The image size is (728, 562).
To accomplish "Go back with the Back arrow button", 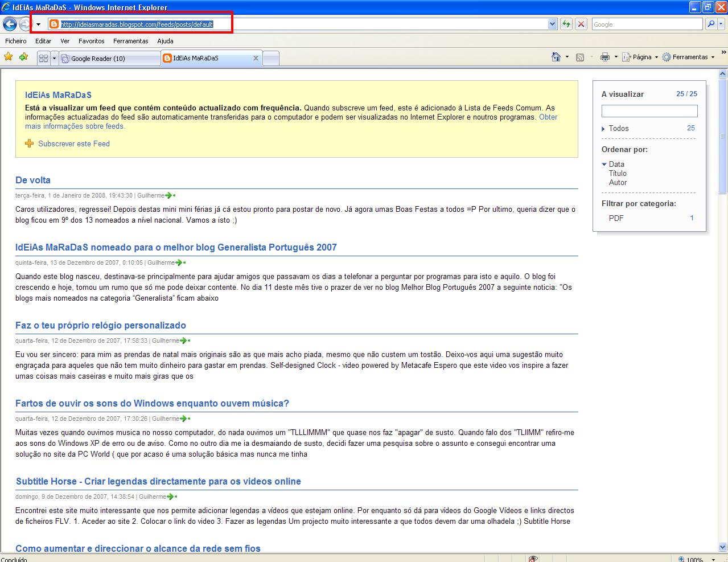I will pyautogui.click(x=10, y=24).
